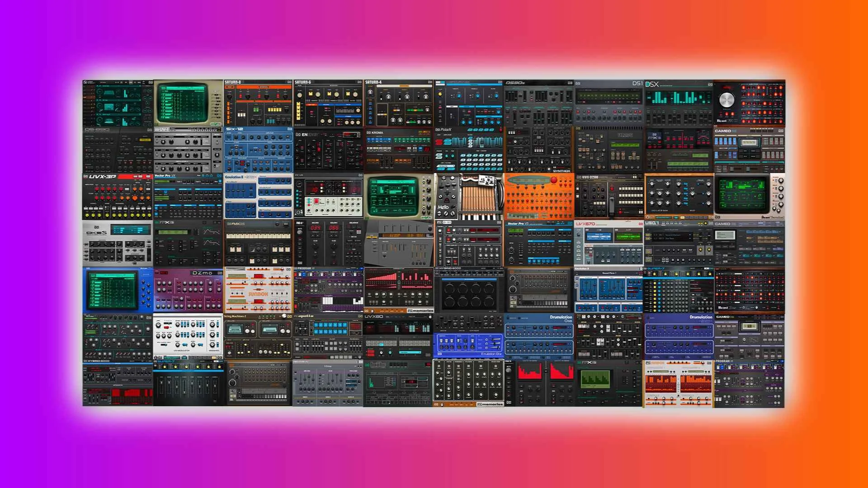
Task: Open the KROMA synth thumbnail
Action: point(398,150)
